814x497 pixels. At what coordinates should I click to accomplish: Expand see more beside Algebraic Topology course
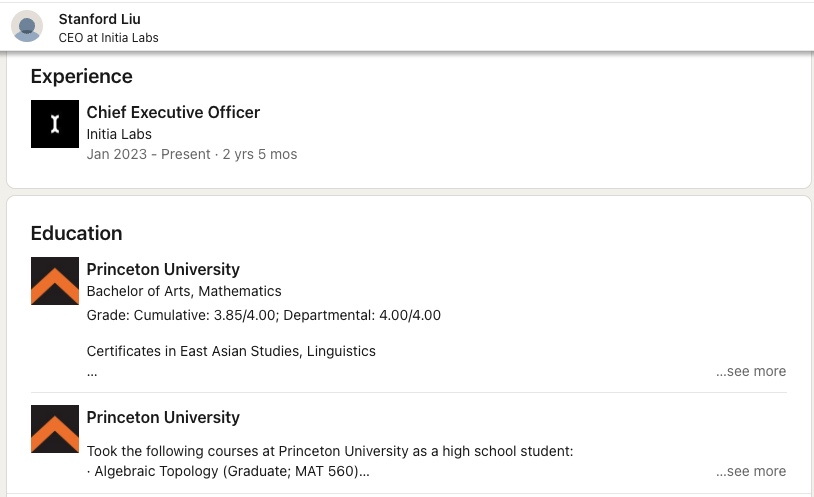click(x=751, y=471)
